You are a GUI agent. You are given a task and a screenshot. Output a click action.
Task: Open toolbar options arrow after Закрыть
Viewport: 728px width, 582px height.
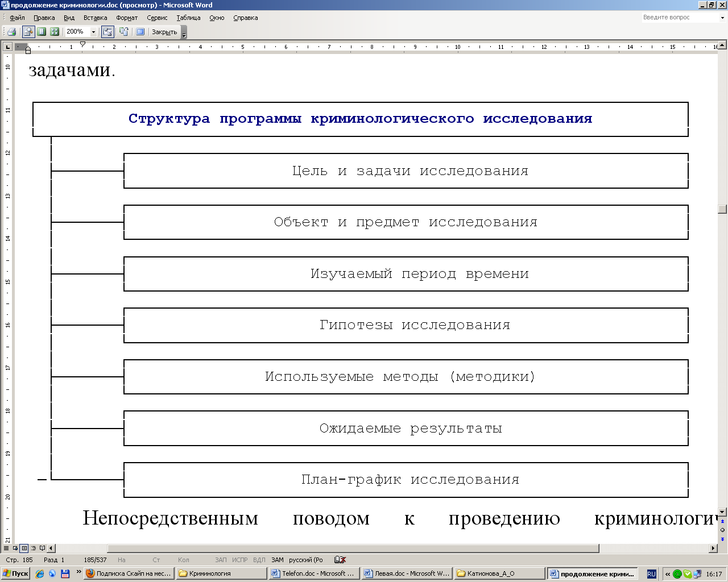click(x=184, y=32)
